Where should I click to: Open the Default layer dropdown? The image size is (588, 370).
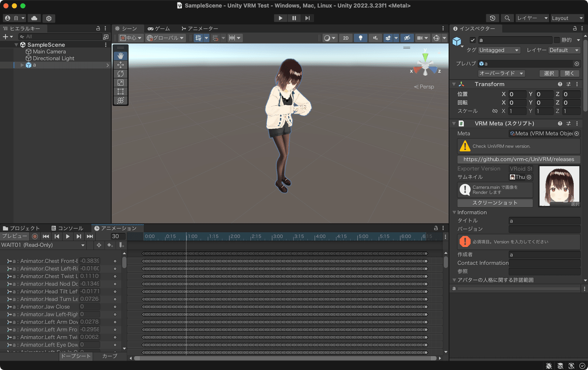564,50
